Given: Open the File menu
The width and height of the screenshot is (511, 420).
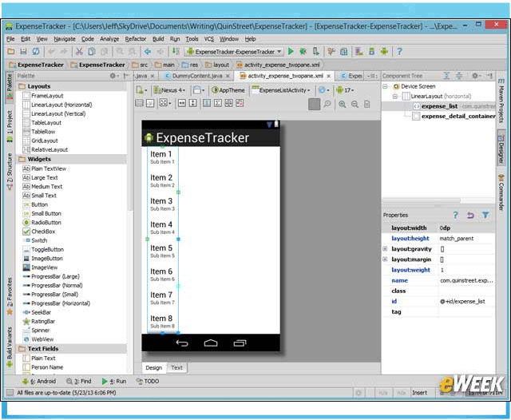Looking at the screenshot, I should pos(10,39).
